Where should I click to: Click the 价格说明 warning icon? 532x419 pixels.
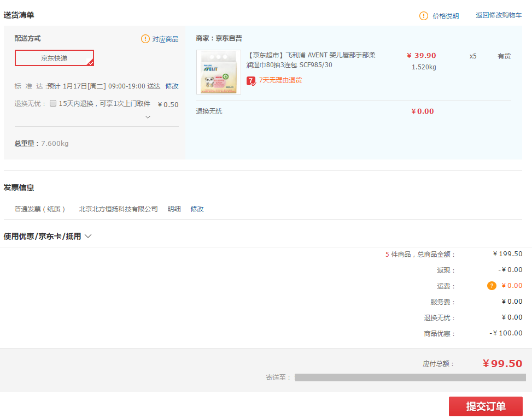423,16
